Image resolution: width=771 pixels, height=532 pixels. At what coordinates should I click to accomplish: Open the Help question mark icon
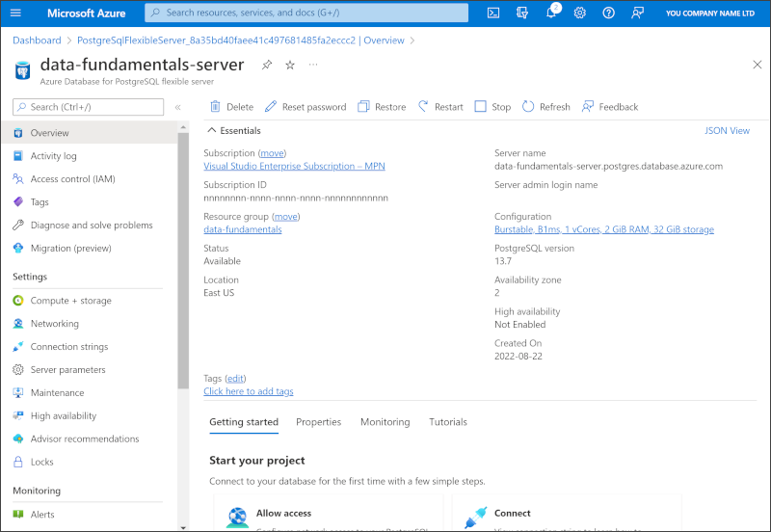(x=609, y=13)
